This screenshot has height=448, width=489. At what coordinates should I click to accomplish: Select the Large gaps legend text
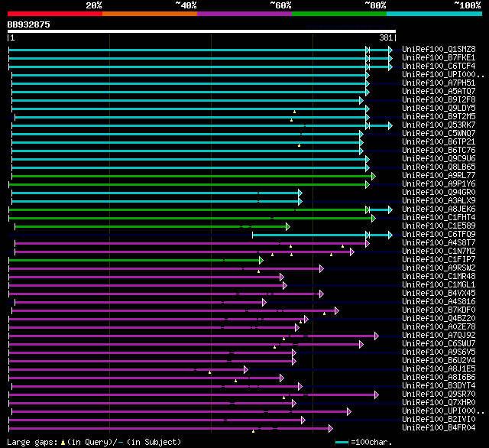point(32,443)
